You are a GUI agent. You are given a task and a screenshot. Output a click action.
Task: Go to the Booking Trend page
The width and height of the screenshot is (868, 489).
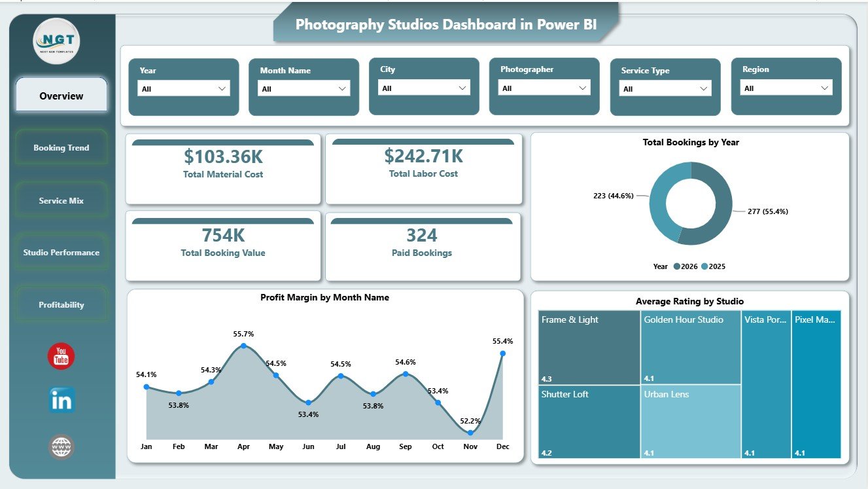pyautogui.click(x=61, y=148)
